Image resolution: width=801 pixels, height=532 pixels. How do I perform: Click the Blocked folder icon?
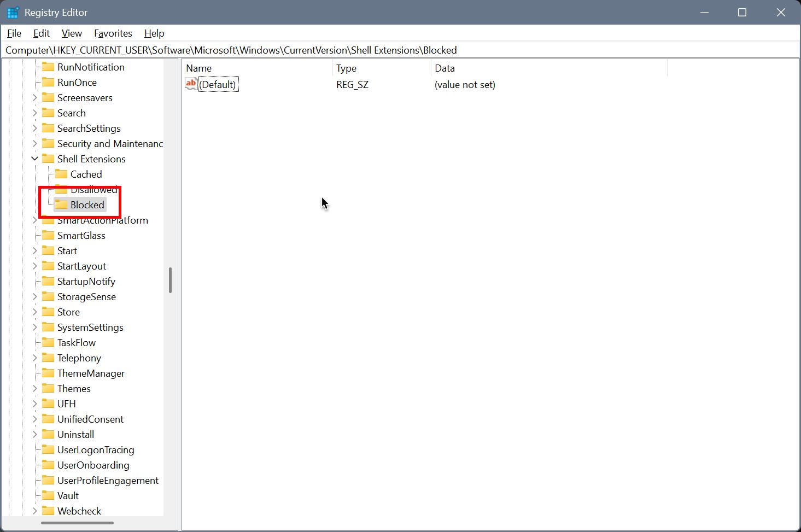(x=61, y=204)
